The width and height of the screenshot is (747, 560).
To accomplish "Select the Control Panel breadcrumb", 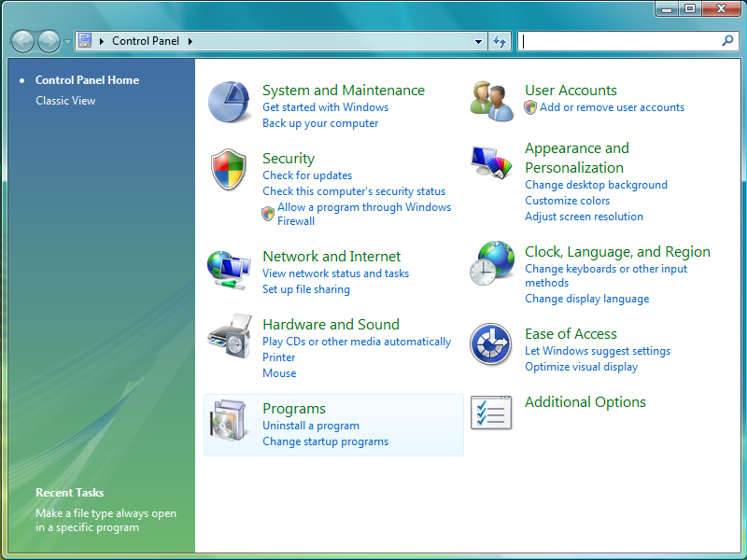I will point(146,41).
